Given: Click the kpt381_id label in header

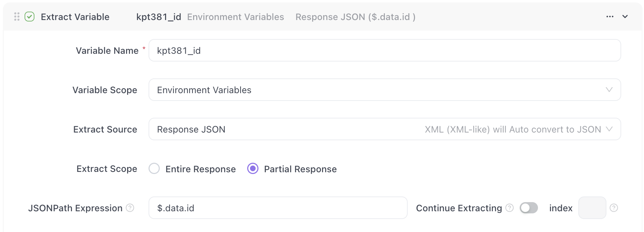Looking at the screenshot, I should pos(159,17).
